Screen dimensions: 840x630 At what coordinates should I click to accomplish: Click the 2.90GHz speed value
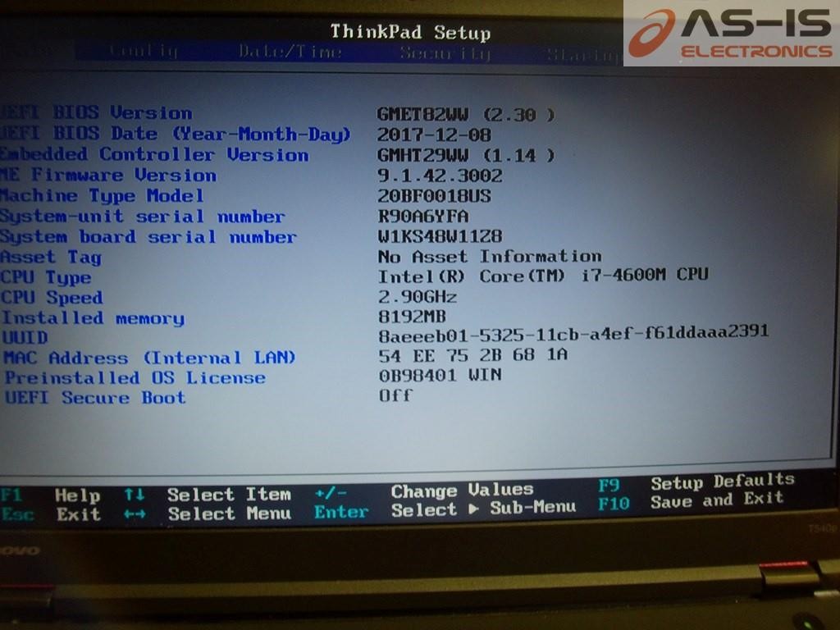[418, 296]
